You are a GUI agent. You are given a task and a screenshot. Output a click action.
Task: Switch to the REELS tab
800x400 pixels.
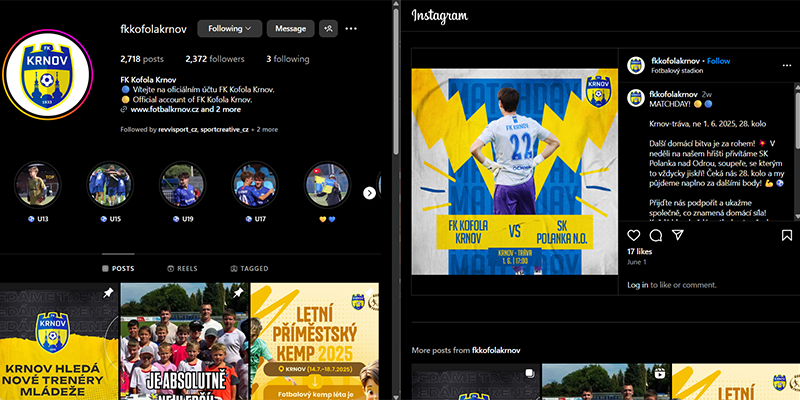(182, 268)
